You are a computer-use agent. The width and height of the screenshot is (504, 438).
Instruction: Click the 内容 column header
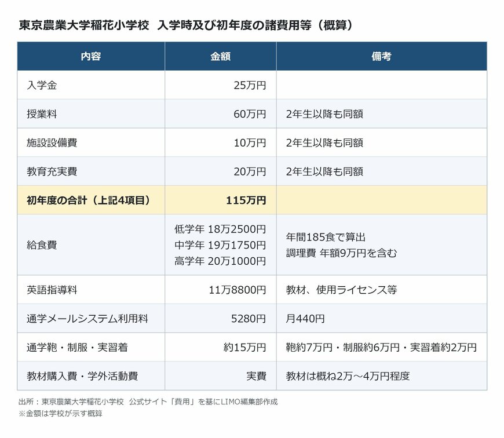click(x=91, y=56)
